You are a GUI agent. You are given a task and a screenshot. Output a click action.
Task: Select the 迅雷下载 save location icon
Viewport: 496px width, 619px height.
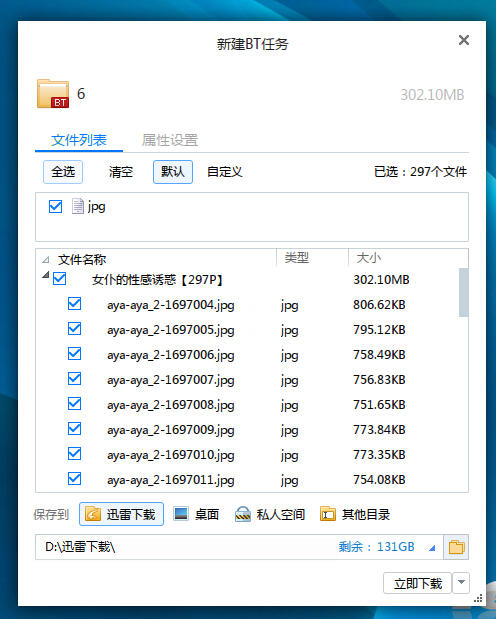pyautogui.click(x=93, y=514)
